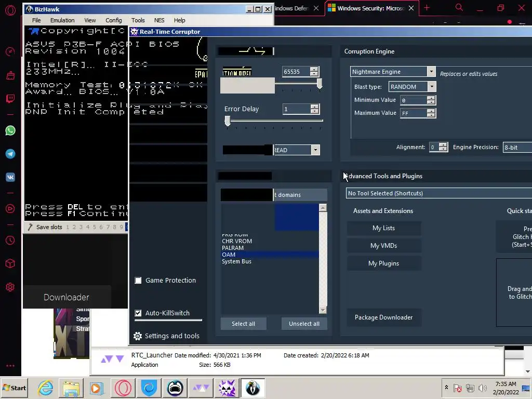Open History clock icon in Opera sidebar

(x=10, y=240)
